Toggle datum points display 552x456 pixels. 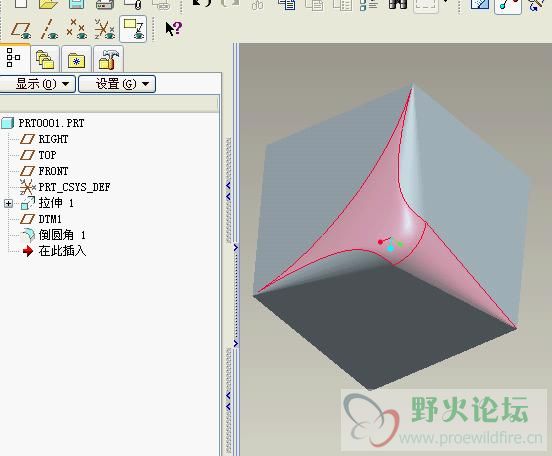[x=77, y=29]
